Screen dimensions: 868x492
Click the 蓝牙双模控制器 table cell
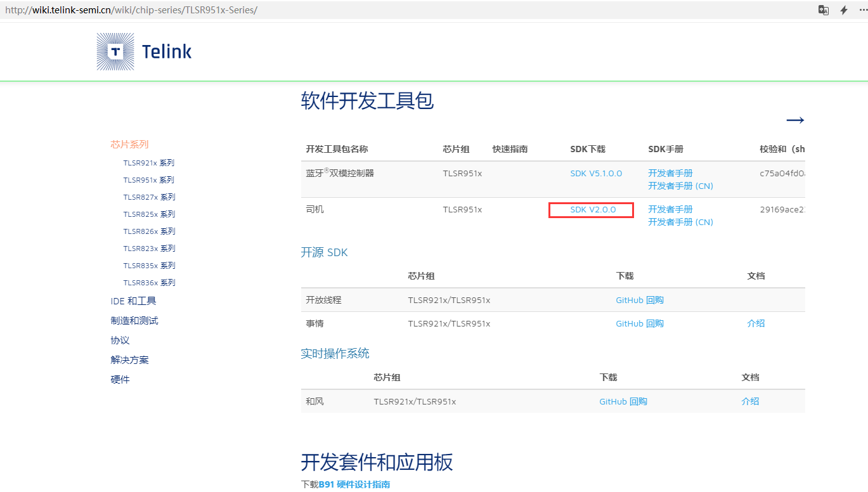click(340, 173)
